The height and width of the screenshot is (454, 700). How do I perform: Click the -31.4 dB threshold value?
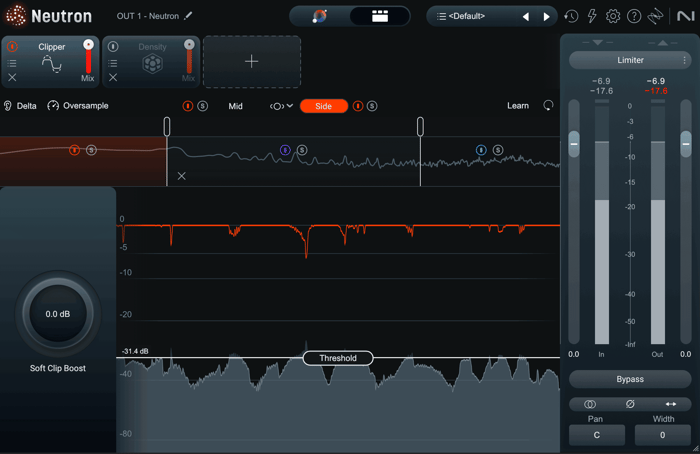(x=135, y=351)
